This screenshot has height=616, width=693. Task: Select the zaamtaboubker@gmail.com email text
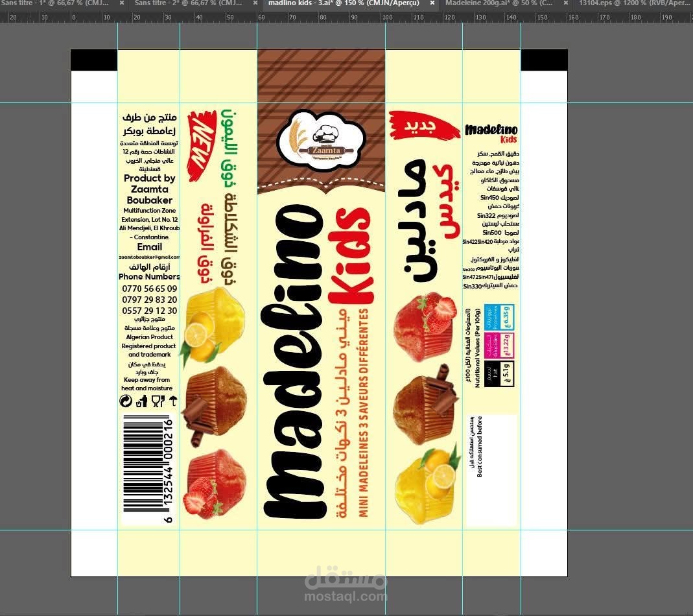(x=149, y=257)
